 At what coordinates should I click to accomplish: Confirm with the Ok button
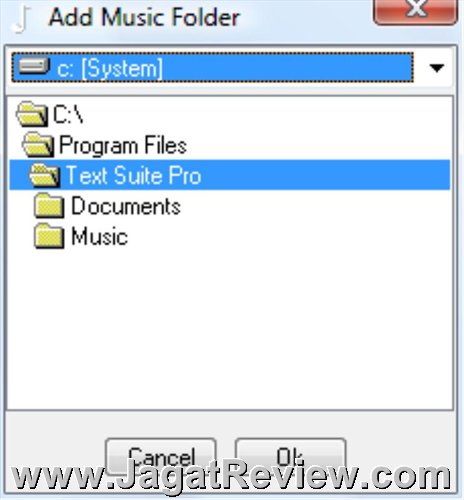click(x=290, y=457)
